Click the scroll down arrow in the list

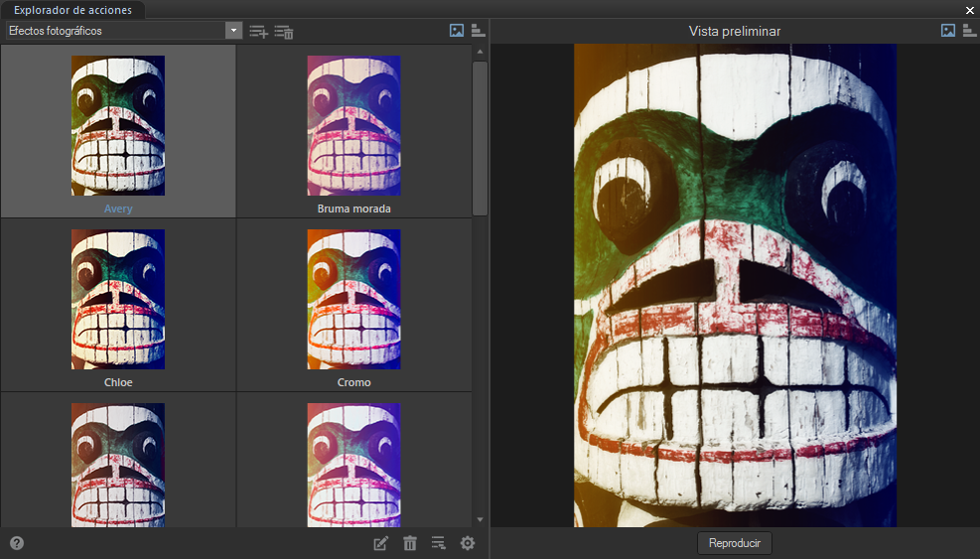click(x=481, y=519)
